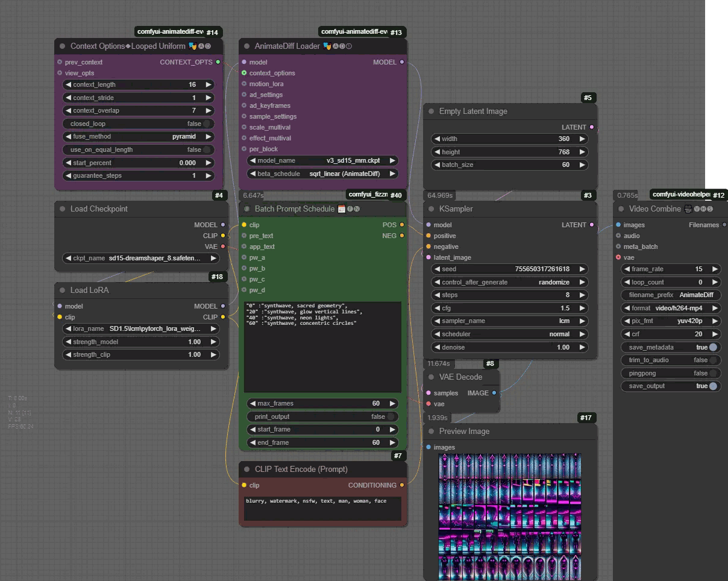Disable the save_metadata toggle
The image size is (728, 581).
pos(713,347)
